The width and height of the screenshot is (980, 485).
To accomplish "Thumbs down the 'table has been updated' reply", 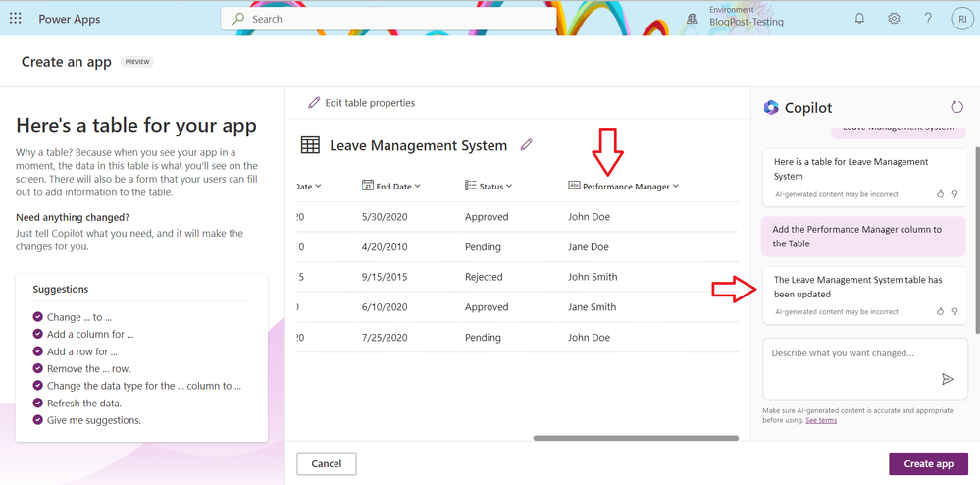I will click(x=954, y=311).
